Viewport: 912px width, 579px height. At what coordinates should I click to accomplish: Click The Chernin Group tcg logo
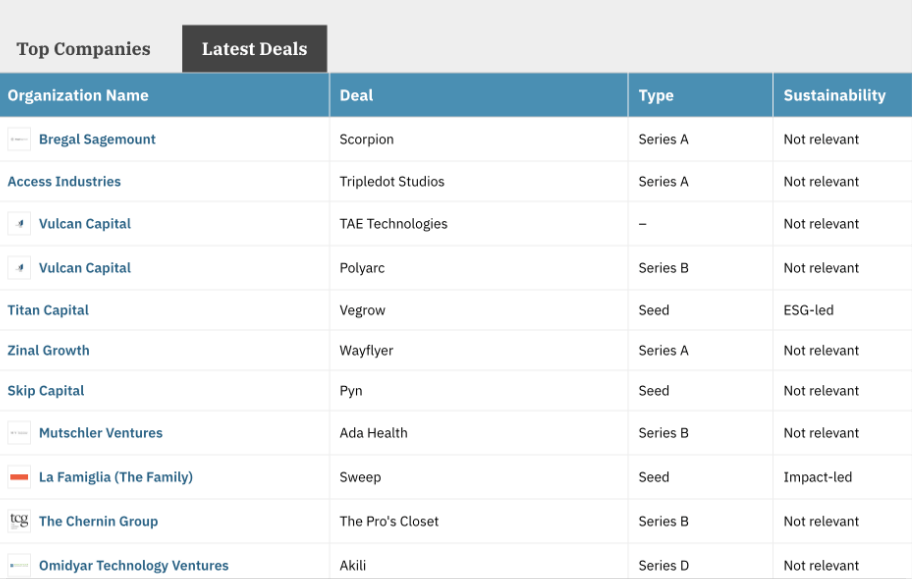click(19, 521)
